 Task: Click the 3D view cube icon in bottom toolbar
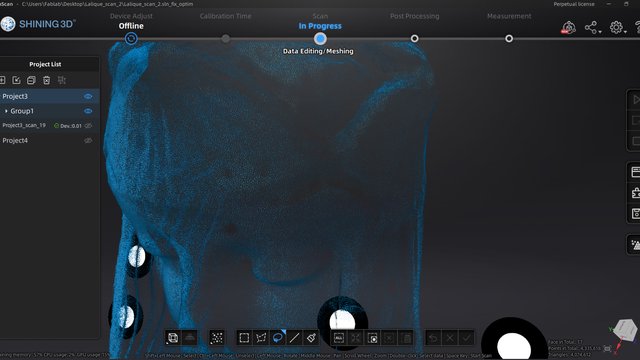173,338
